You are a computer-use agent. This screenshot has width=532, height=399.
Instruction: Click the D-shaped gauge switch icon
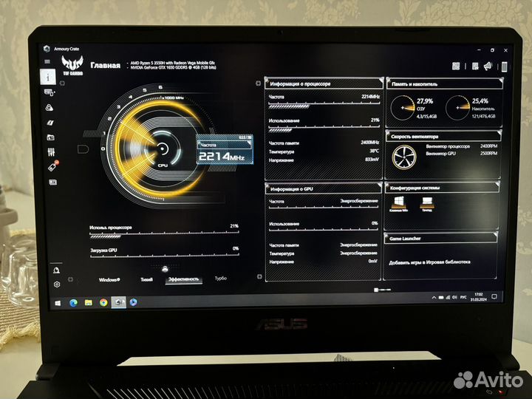pyautogui.click(x=83, y=149)
